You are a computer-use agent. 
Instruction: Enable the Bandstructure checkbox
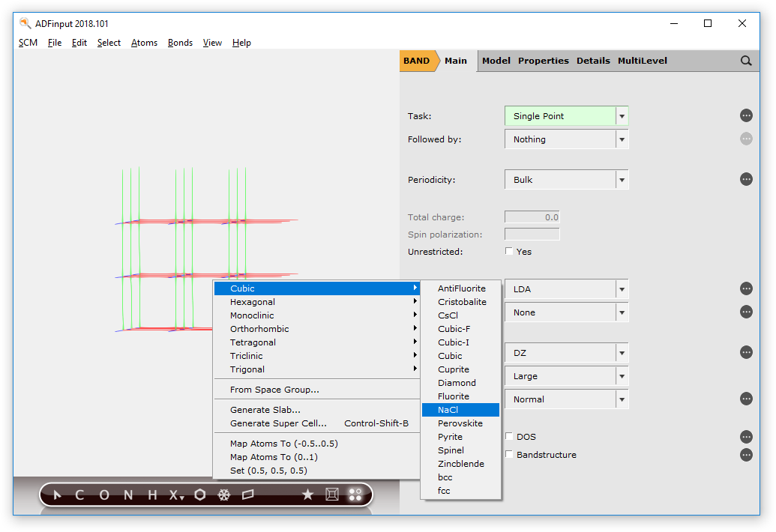pos(509,454)
